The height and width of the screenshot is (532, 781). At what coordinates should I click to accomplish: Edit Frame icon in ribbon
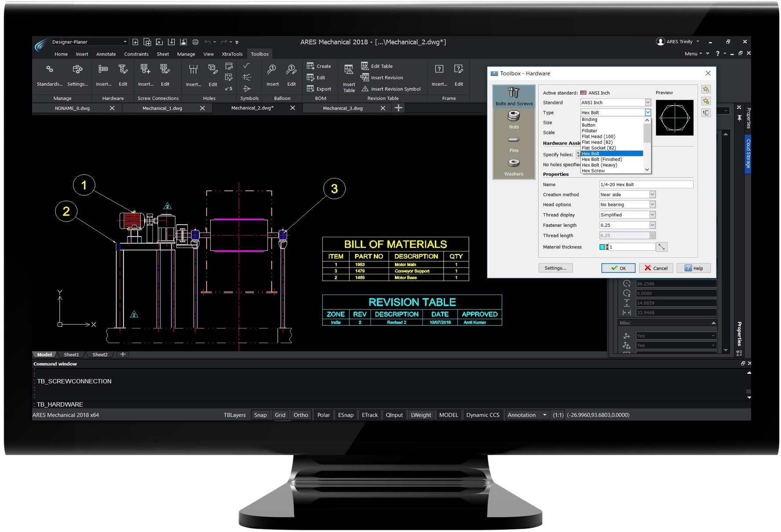(459, 69)
